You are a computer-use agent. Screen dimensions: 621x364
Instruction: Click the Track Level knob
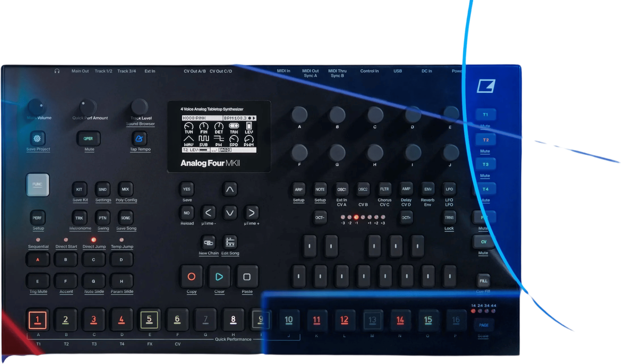[139, 107]
